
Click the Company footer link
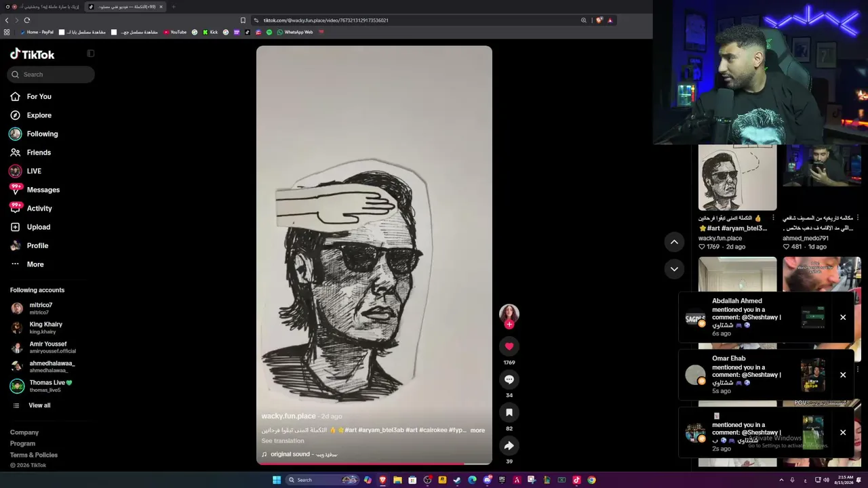pyautogui.click(x=24, y=432)
